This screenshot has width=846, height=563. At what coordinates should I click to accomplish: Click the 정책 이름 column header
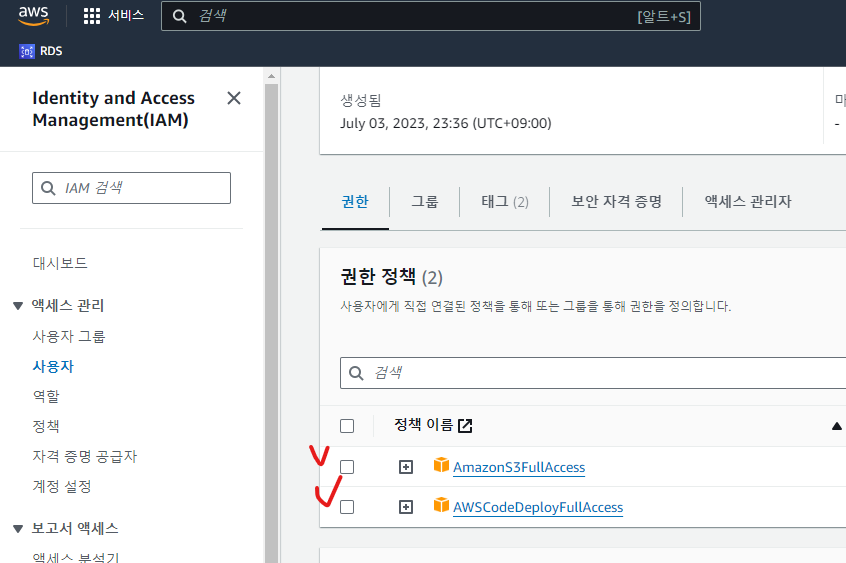[424, 425]
